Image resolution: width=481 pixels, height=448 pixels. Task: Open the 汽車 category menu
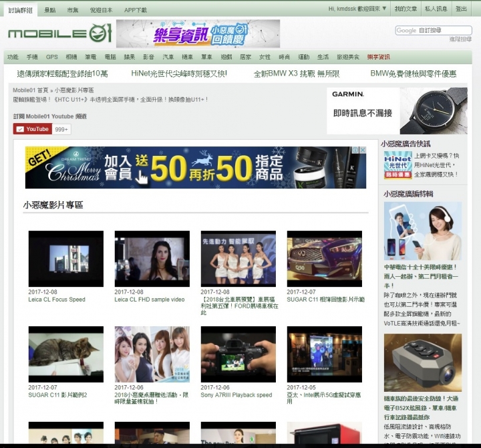pos(168,57)
